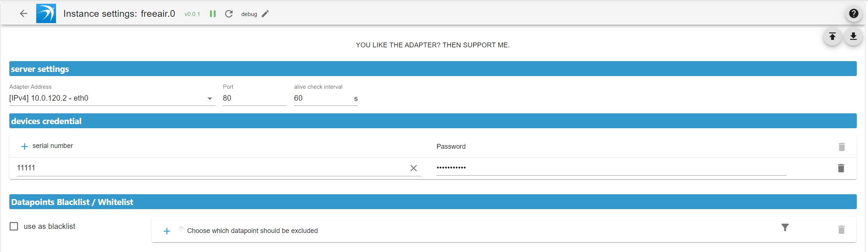
Task: Clear the 11111 serial number field
Action: pos(413,168)
